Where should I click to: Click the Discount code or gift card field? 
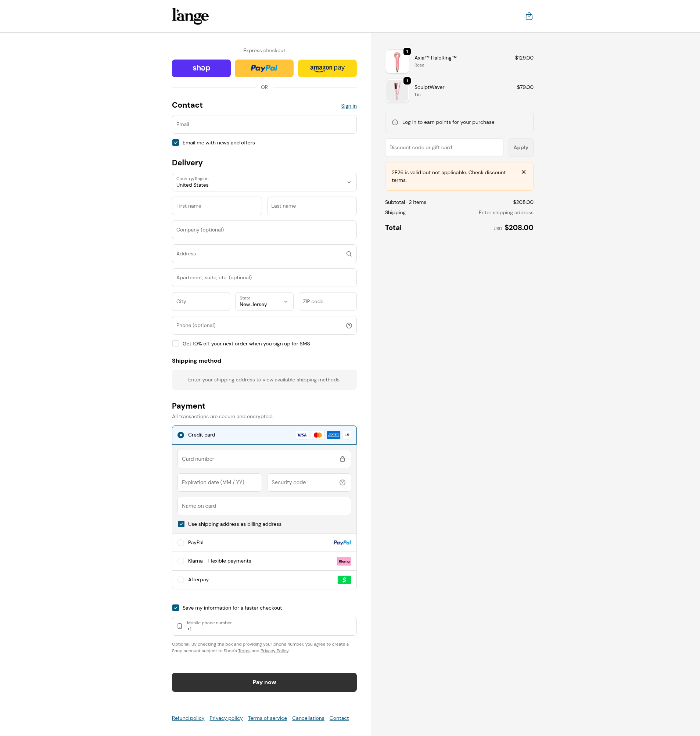(x=444, y=148)
